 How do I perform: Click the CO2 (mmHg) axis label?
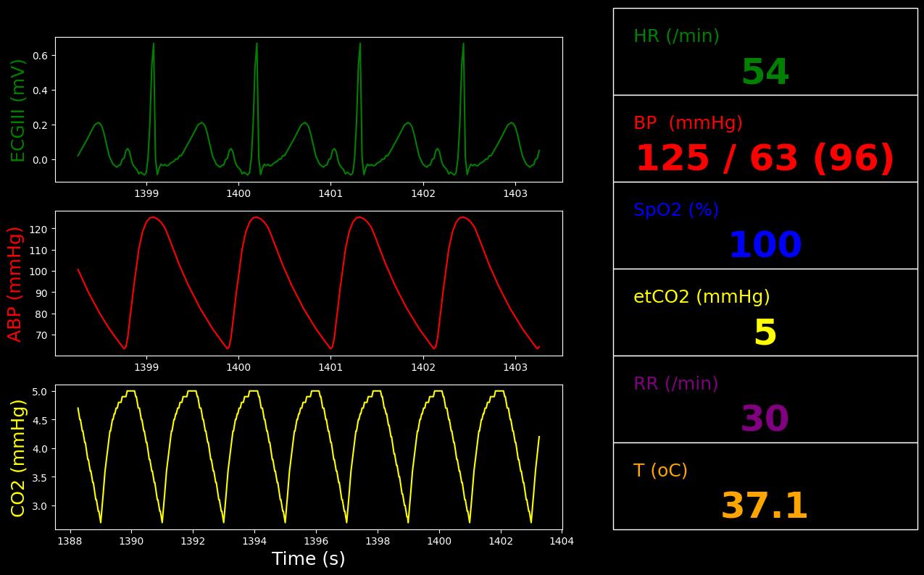tap(18, 458)
